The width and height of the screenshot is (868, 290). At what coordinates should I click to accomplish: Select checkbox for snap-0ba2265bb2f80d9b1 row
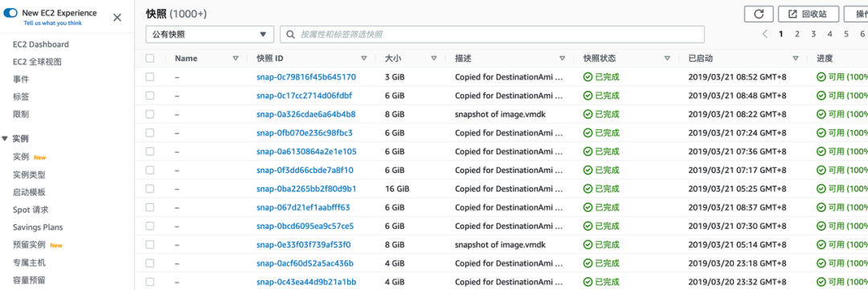(x=150, y=189)
